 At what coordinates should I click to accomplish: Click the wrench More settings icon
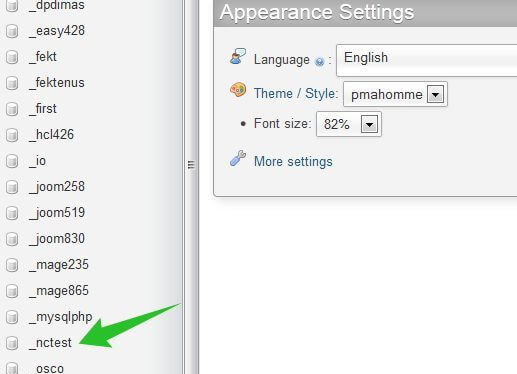238,158
